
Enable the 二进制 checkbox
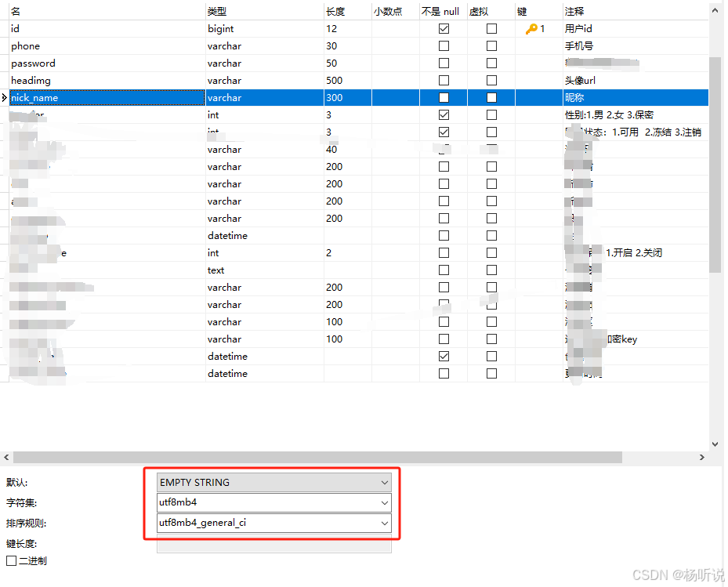point(9,560)
